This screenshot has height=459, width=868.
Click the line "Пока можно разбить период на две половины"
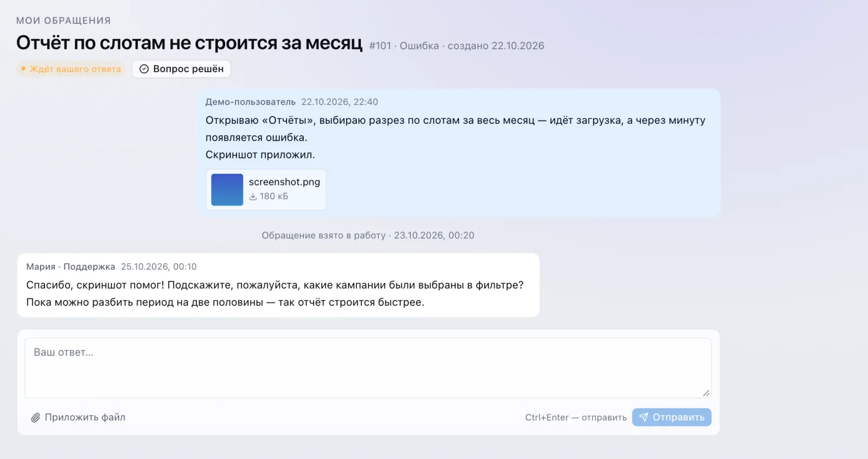145,302
